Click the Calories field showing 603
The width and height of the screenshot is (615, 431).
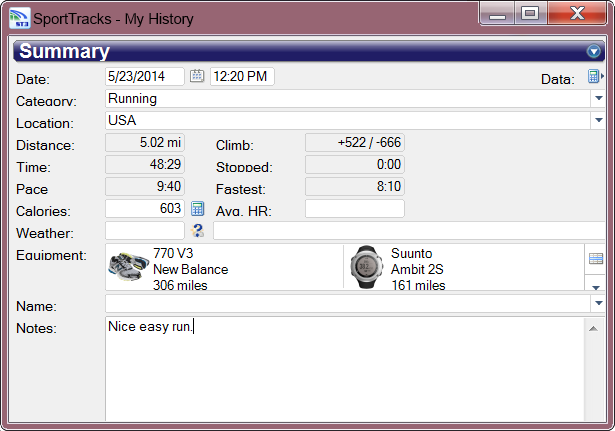(x=145, y=208)
